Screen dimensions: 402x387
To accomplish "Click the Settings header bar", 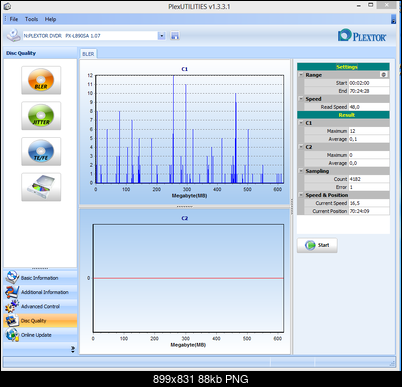I will point(343,67).
